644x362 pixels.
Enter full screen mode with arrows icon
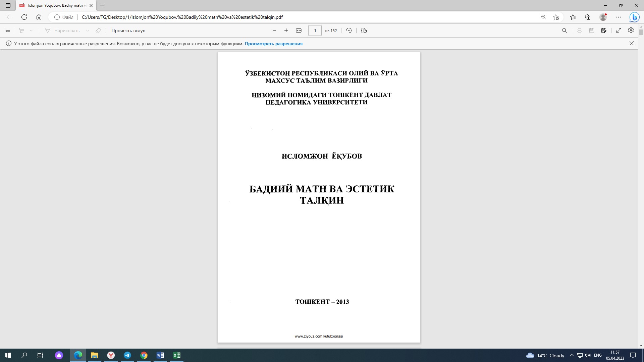click(x=619, y=31)
